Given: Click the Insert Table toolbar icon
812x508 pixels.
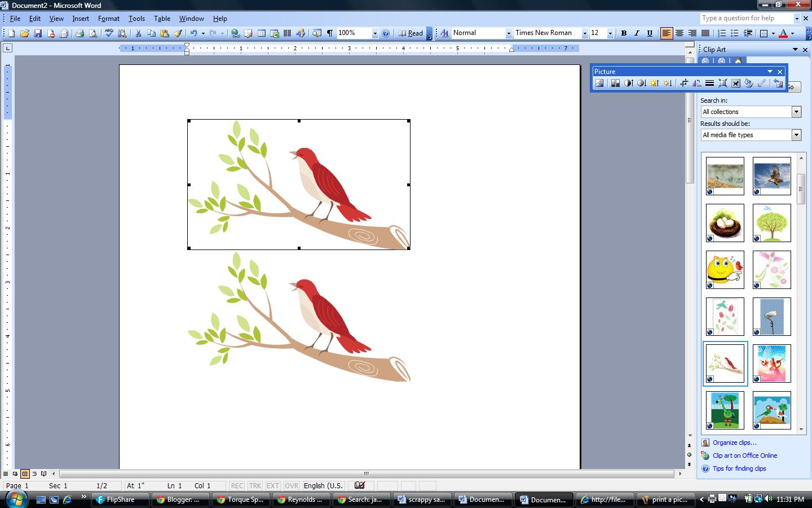Looking at the screenshot, I should click(x=262, y=33).
